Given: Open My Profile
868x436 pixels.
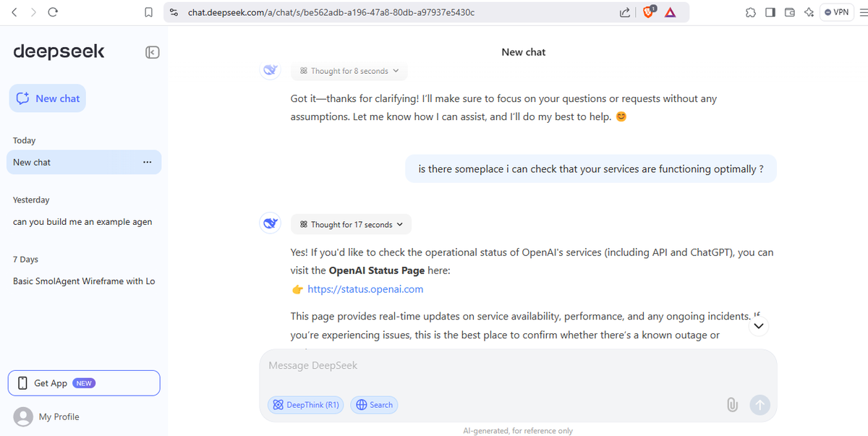Looking at the screenshot, I should [59, 416].
